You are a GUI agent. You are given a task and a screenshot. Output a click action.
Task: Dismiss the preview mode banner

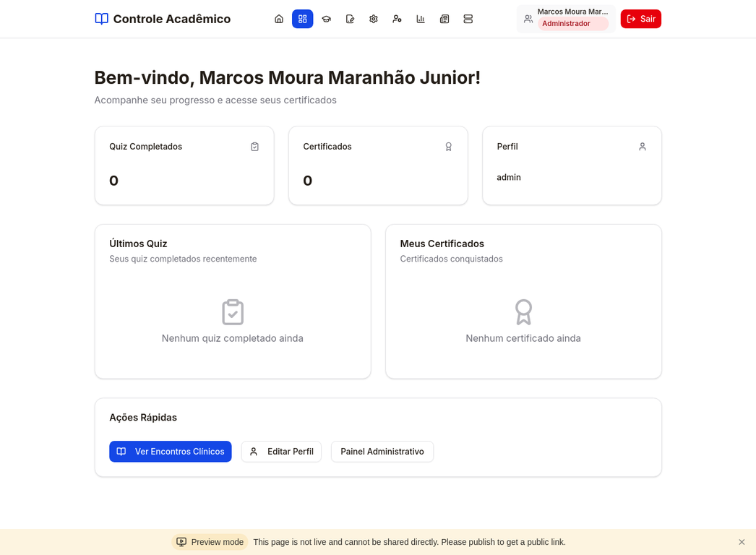coord(741,541)
